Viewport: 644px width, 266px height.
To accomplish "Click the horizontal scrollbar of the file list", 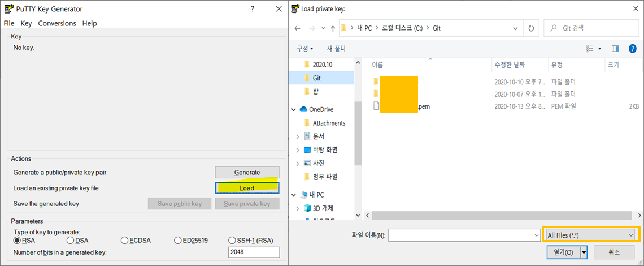I will tap(501, 216).
